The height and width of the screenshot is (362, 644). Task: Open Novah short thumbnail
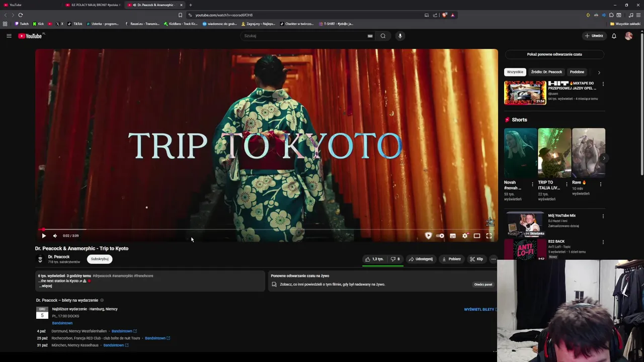520,153
